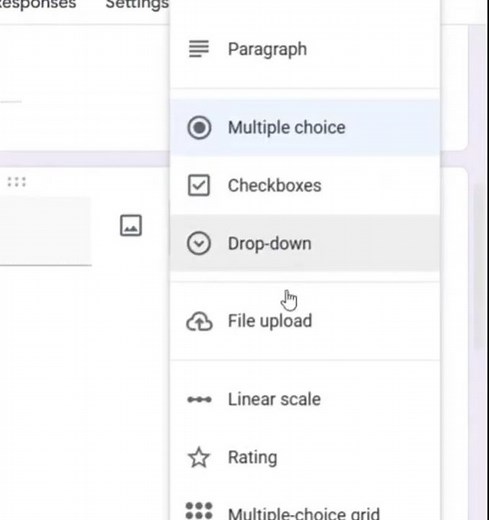Grab the six-dot drag handle on question

[16, 182]
